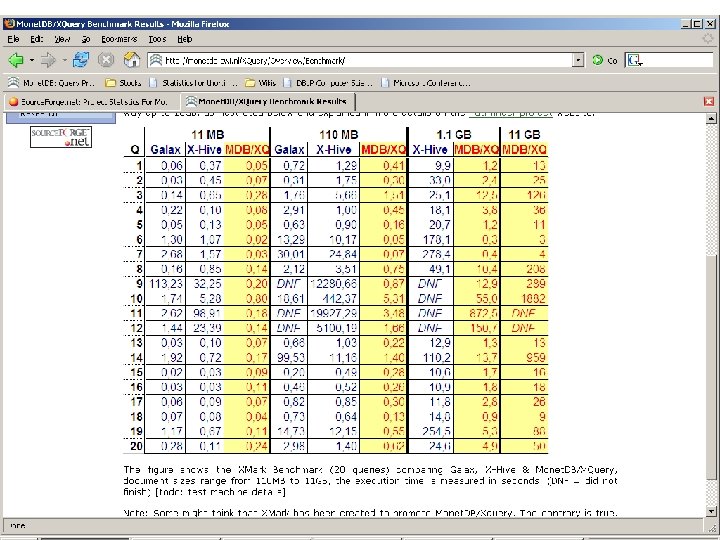Open the Back button history dropdown arrow
Screen dimensions: 720x540
pyautogui.click(x=32, y=60)
